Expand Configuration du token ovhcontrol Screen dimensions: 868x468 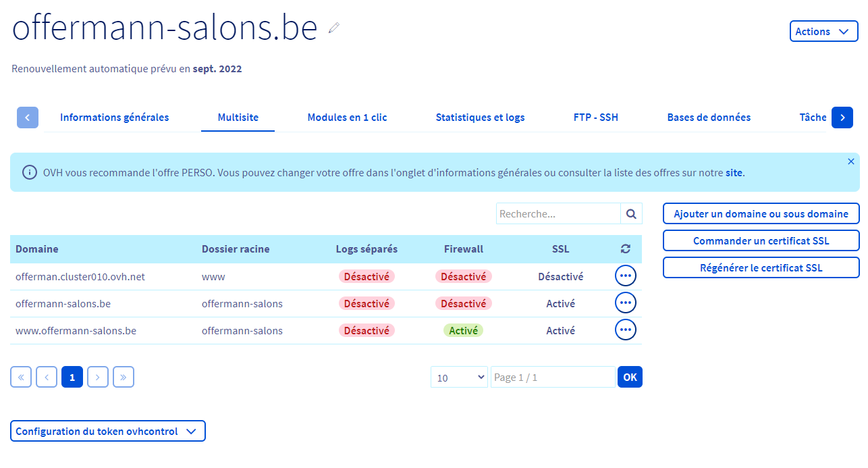tap(107, 432)
